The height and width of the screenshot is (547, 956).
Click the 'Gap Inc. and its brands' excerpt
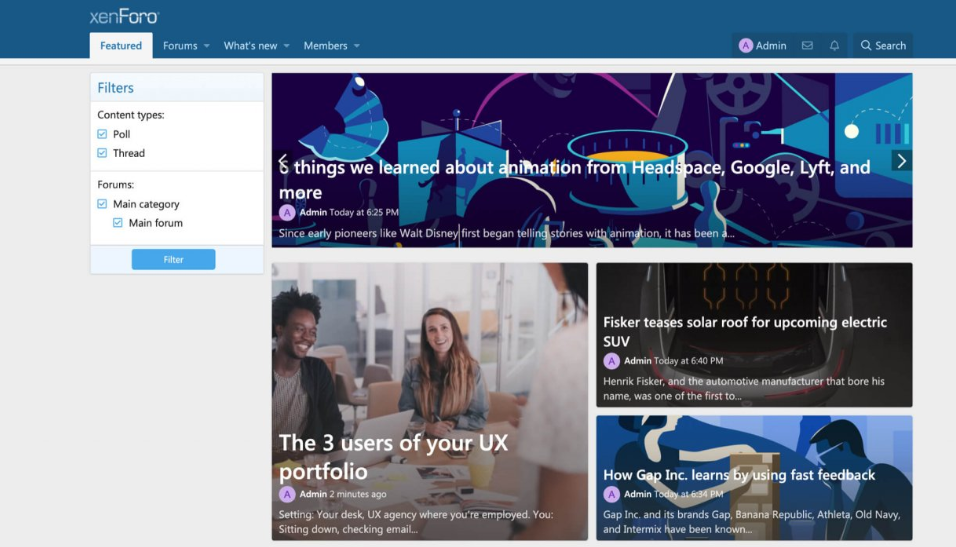pyautogui.click(x=751, y=522)
